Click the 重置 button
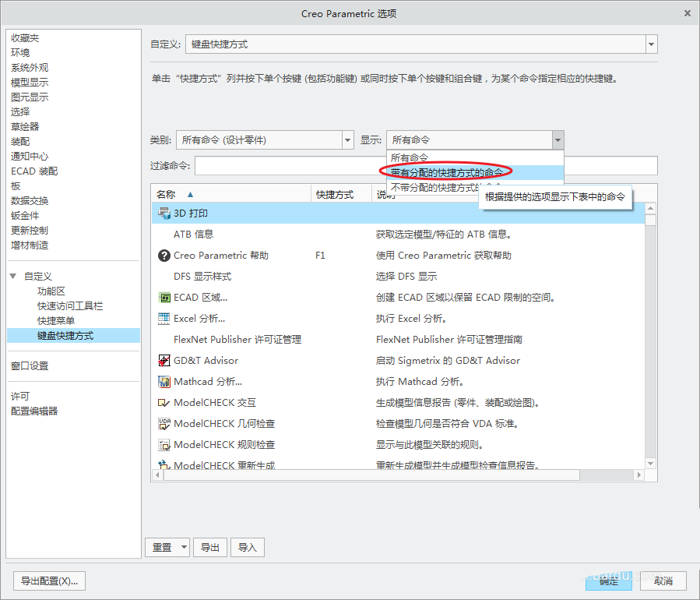 point(162,547)
